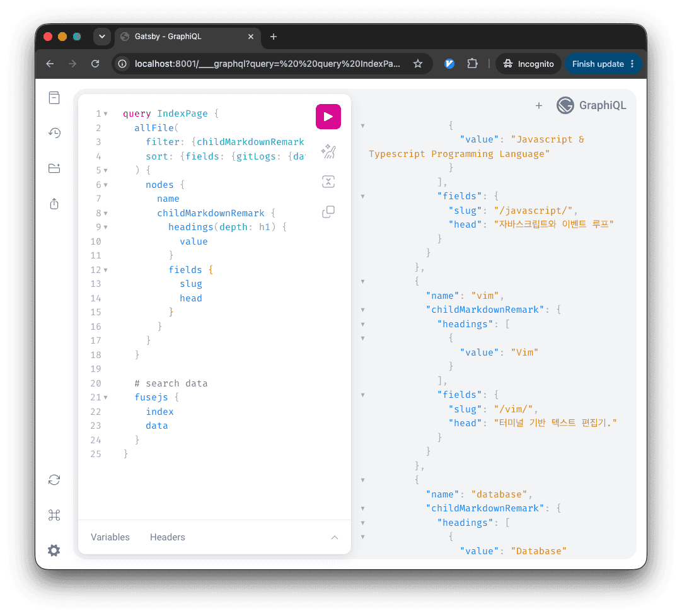This screenshot has height=616, width=682.
Task: Re-fetch the GraphQL schema
Action: [54, 480]
